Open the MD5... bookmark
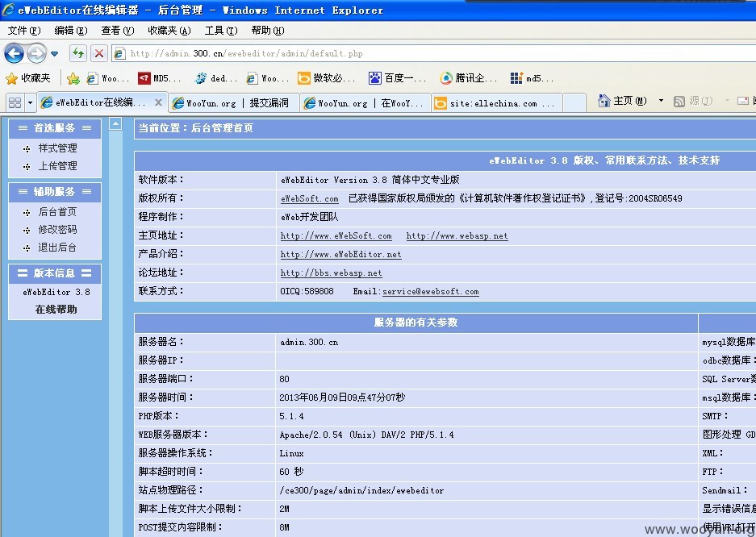This screenshot has width=756, height=537. point(159,78)
